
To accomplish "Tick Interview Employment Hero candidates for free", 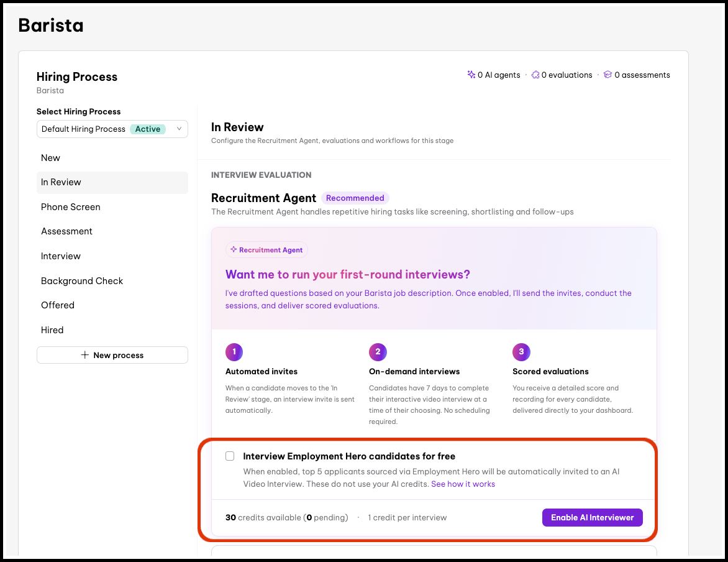I will tap(230, 456).
